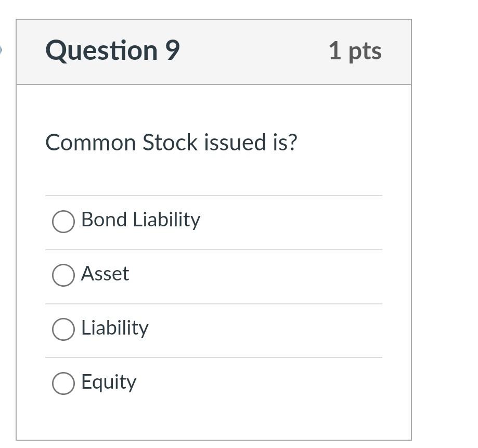
Task: Select the Bond Liability radio button
Action: (x=63, y=221)
